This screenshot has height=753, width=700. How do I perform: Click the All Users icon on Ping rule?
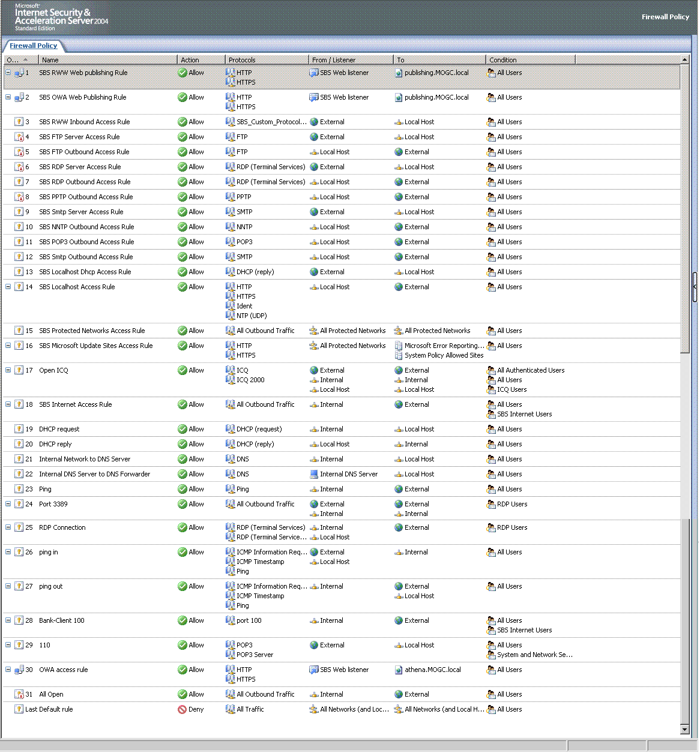(490, 489)
